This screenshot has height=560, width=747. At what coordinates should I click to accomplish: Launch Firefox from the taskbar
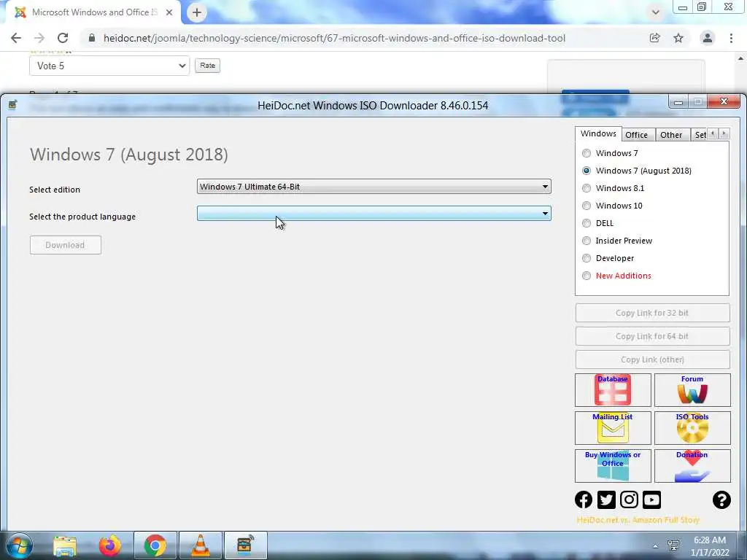109,545
